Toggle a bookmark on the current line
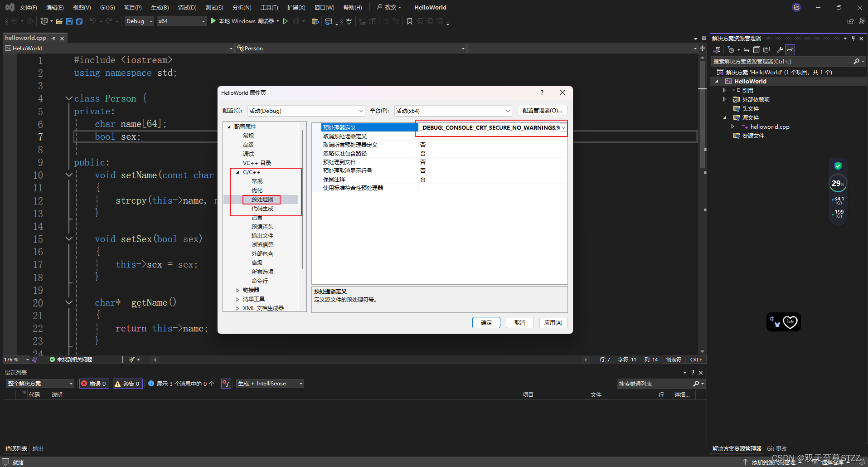This screenshot has width=868, height=467. coord(409,21)
